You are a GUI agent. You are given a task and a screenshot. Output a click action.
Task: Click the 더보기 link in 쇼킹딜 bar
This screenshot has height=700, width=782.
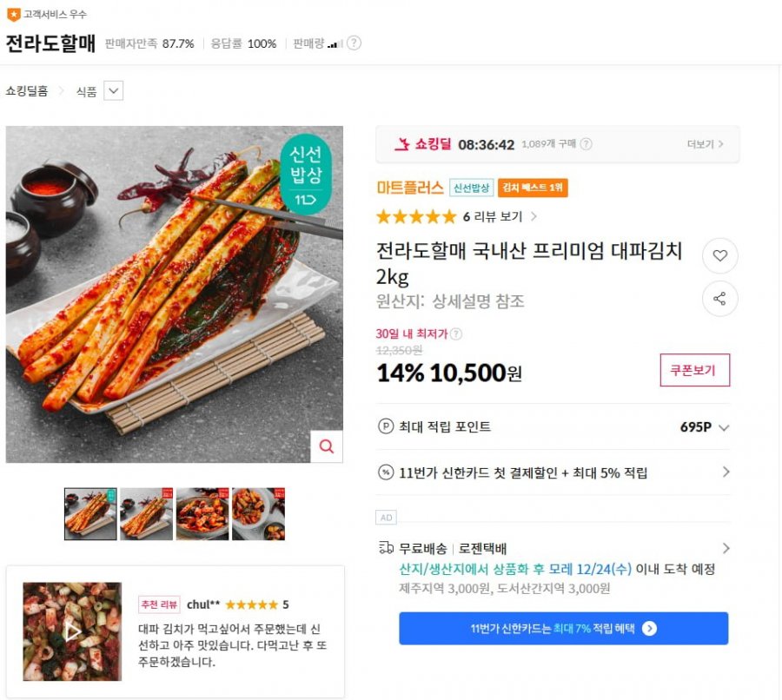705,144
